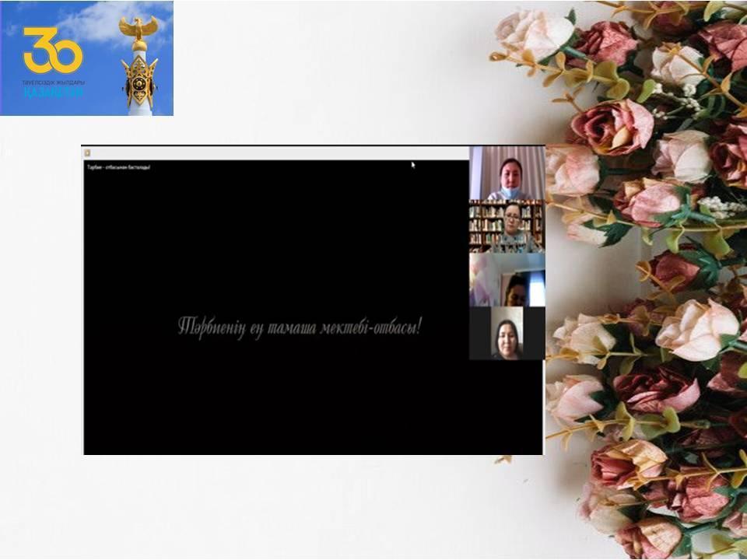This screenshot has width=747, height=560.
Task: Select the third participant video tile
Action: 507,279
